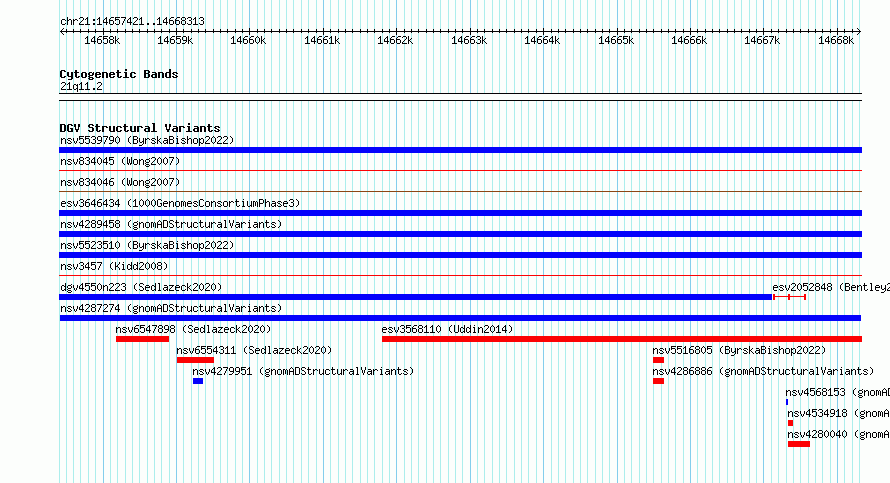Image resolution: width=890 pixels, height=483 pixels.
Task: Click the 14660k ruler position label
Action: (x=248, y=40)
